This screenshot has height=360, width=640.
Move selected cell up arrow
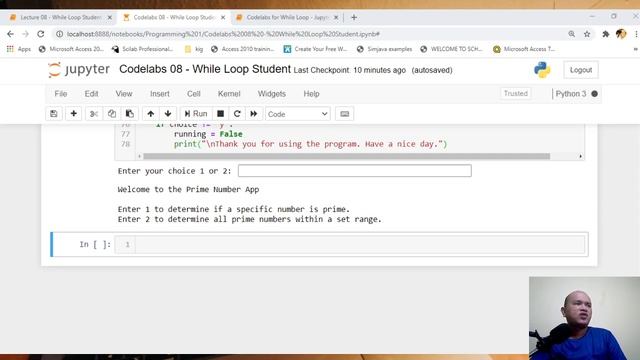click(x=151, y=114)
